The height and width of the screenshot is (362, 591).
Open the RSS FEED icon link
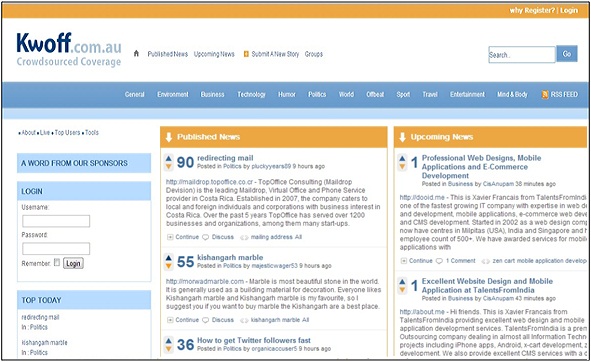545,94
